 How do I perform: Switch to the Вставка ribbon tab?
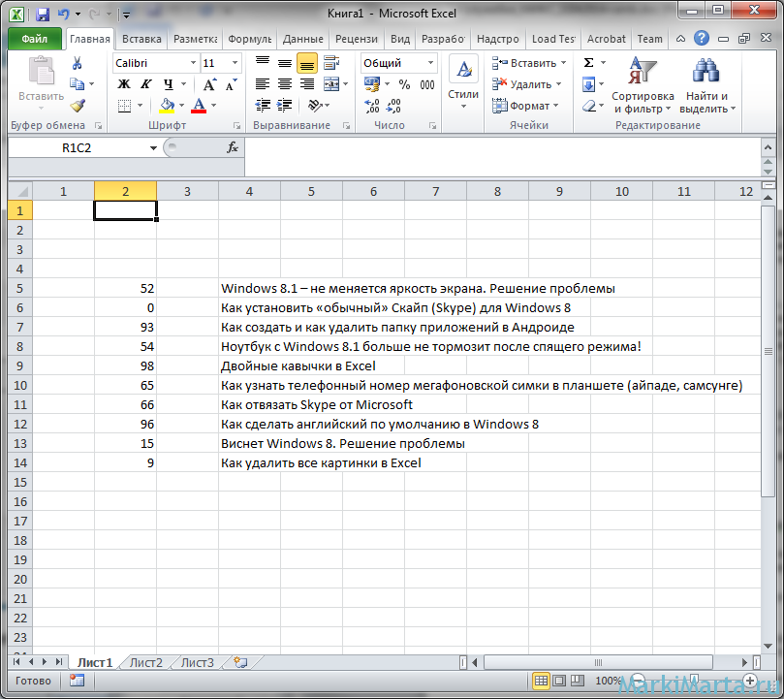(x=141, y=39)
